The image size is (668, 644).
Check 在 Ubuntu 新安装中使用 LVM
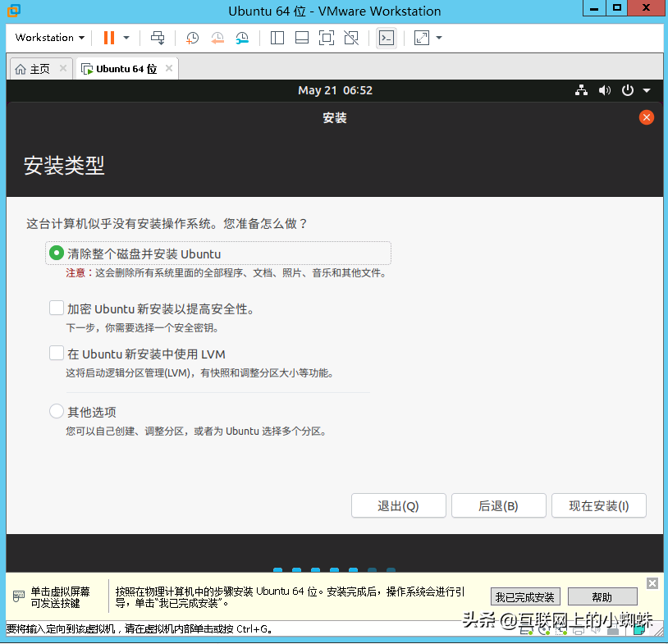(56, 354)
